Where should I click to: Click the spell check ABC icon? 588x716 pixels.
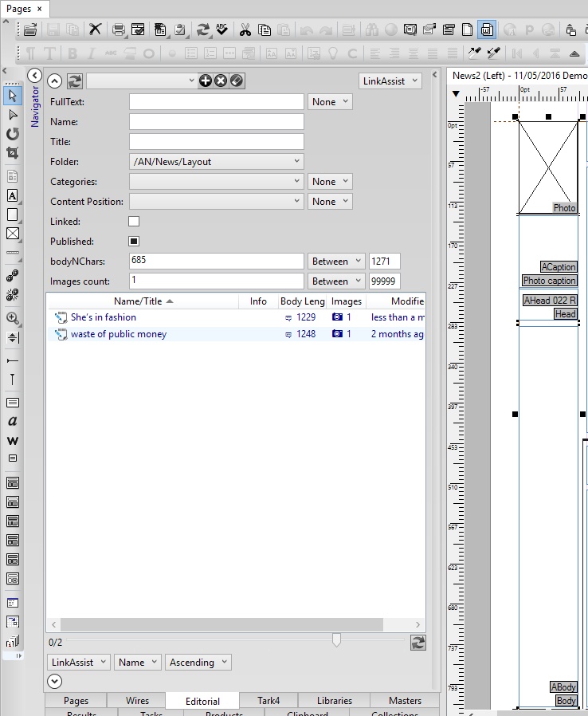222,30
